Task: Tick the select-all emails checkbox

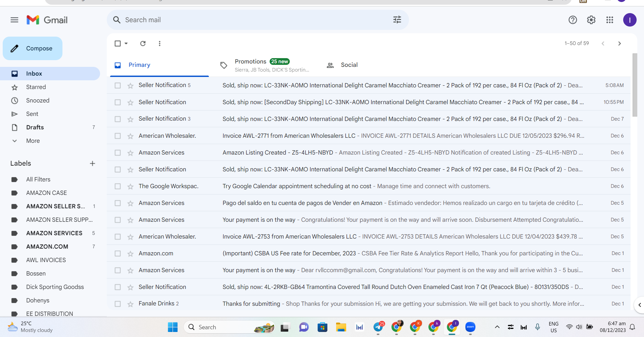Action: click(118, 43)
